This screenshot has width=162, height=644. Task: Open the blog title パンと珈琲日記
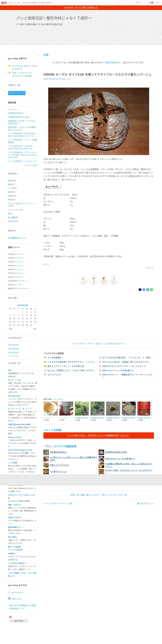pyautogui.click(x=54, y=18)
